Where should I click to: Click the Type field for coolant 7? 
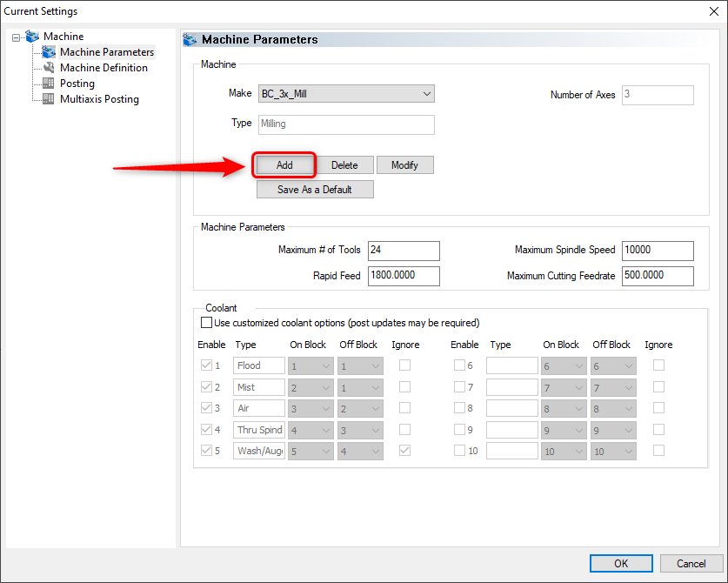[x=512, y=387]
